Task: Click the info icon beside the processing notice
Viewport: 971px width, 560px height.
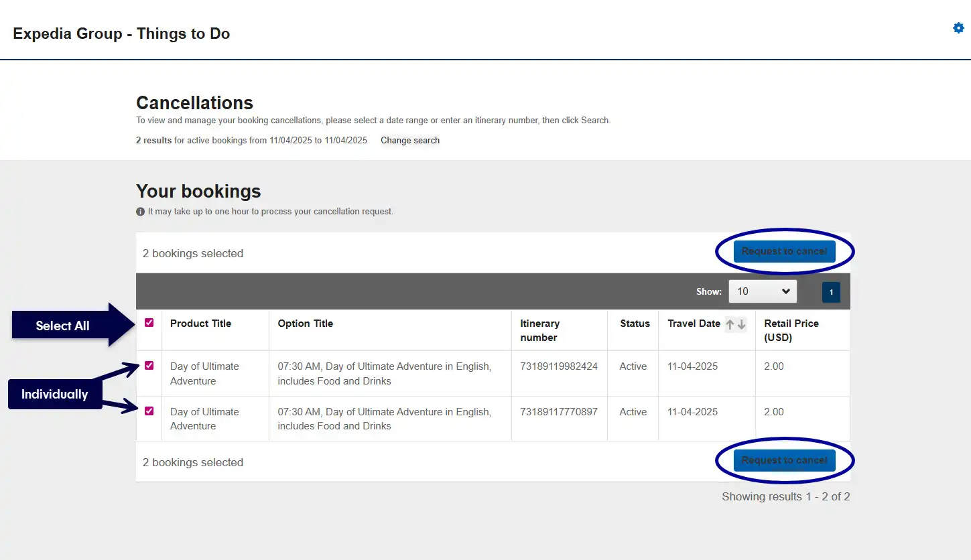Action: pos(140,211)
